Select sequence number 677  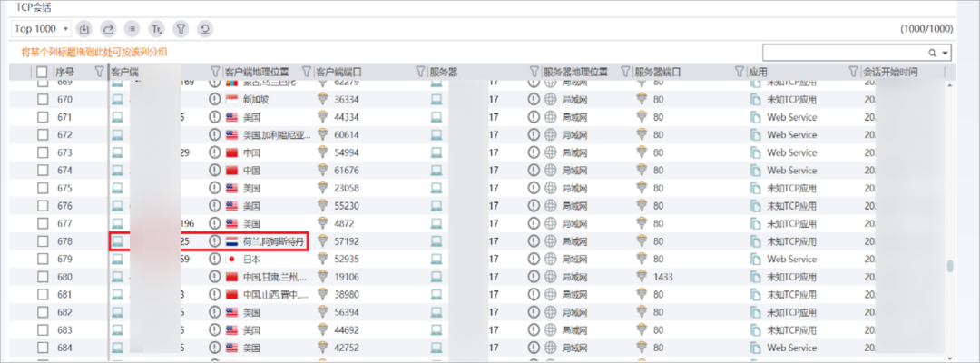[x=65, y=223]
